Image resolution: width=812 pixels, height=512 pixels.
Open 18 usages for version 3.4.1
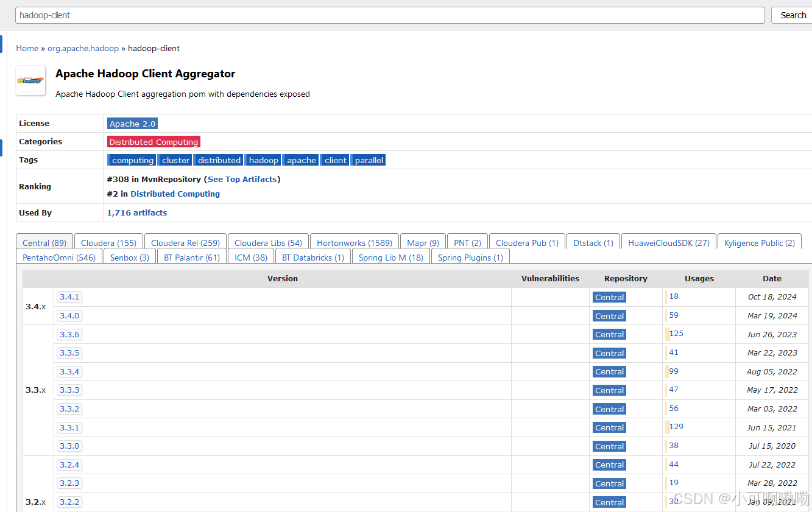point(674,296)
